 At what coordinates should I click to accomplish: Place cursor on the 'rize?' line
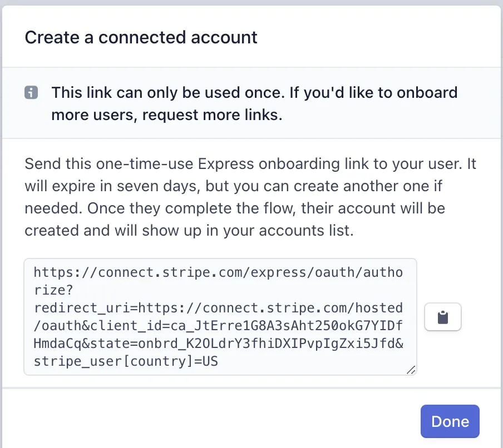(53, 290)
